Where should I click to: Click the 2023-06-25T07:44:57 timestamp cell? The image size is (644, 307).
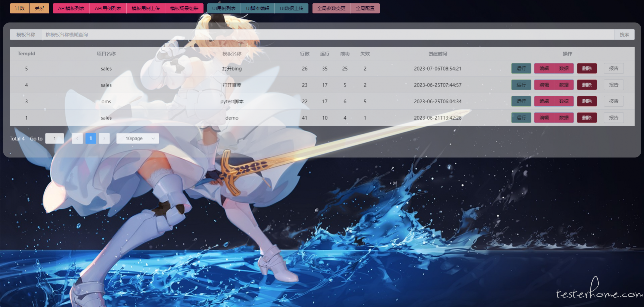point(438,85)
